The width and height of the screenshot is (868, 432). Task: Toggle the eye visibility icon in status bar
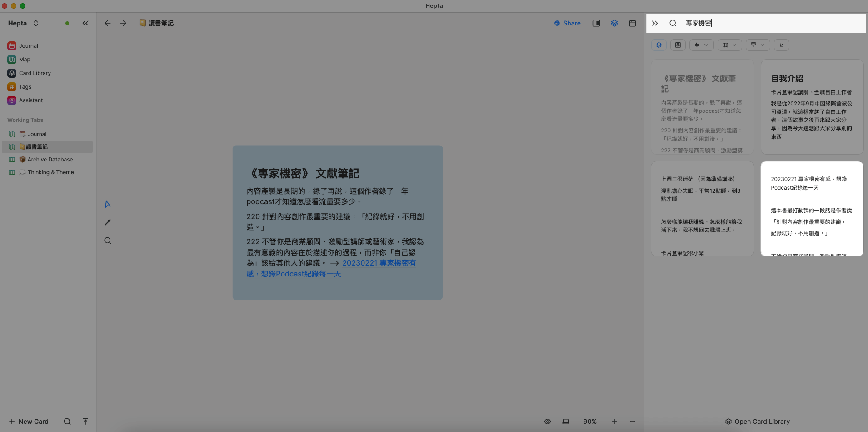coord(548,422)
